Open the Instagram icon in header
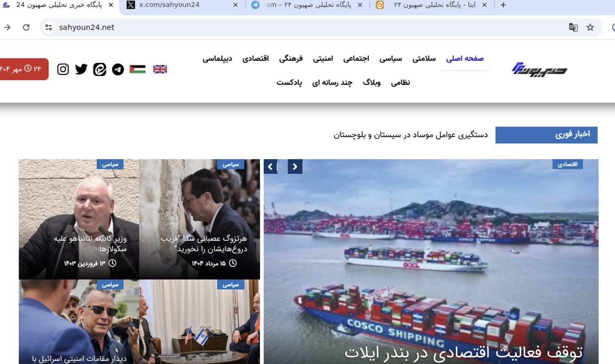 [x=63, y=69]
